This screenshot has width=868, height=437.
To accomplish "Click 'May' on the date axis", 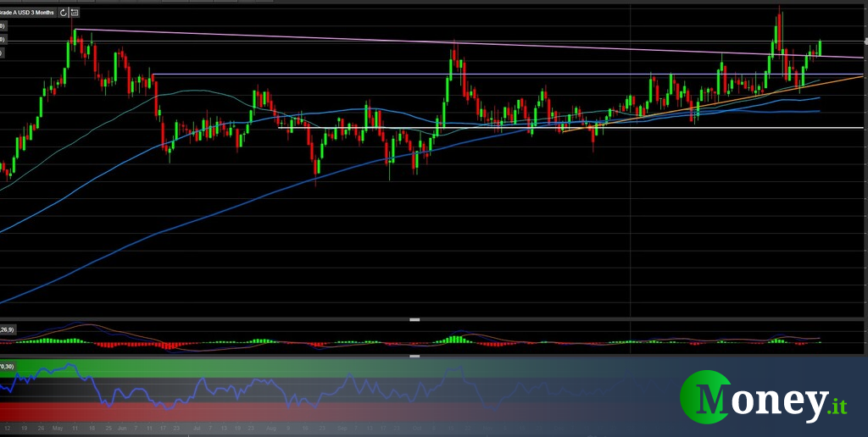I will tap(58, 429).
